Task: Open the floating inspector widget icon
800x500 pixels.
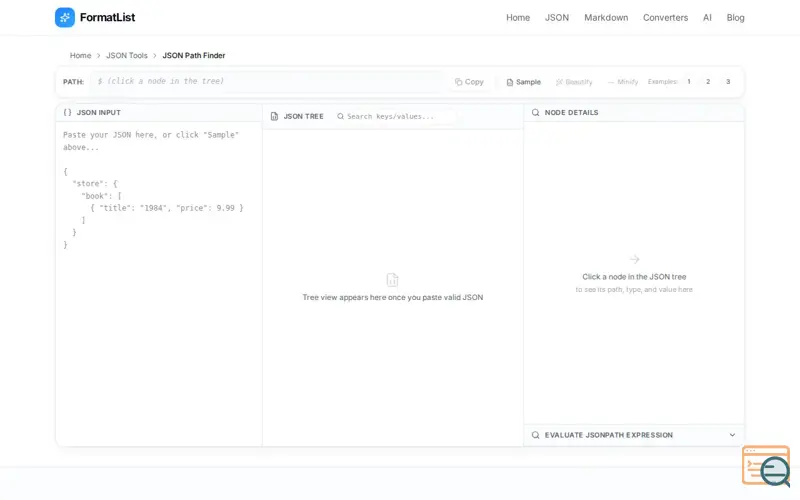Action: [x=766, y=466]
